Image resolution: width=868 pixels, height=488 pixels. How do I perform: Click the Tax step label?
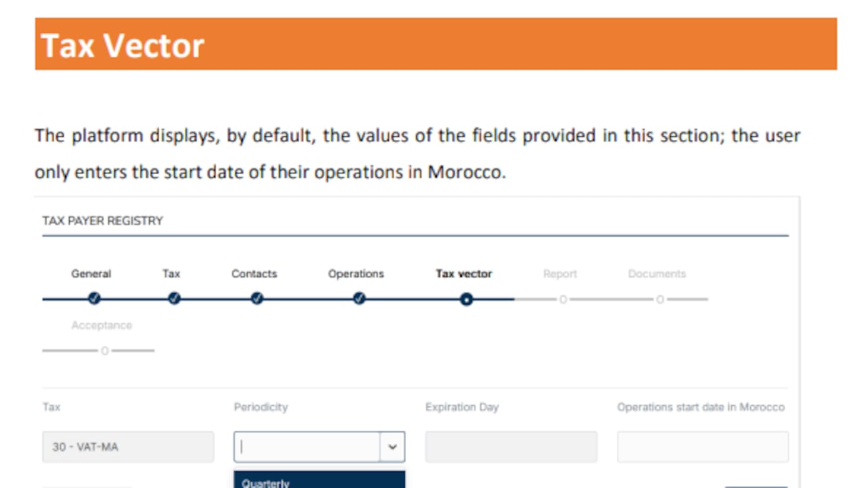click(x=171, y=274)
